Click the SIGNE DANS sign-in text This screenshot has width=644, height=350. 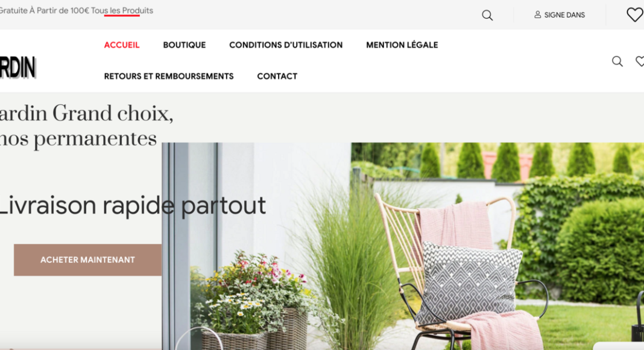click(x=564, y=15)
